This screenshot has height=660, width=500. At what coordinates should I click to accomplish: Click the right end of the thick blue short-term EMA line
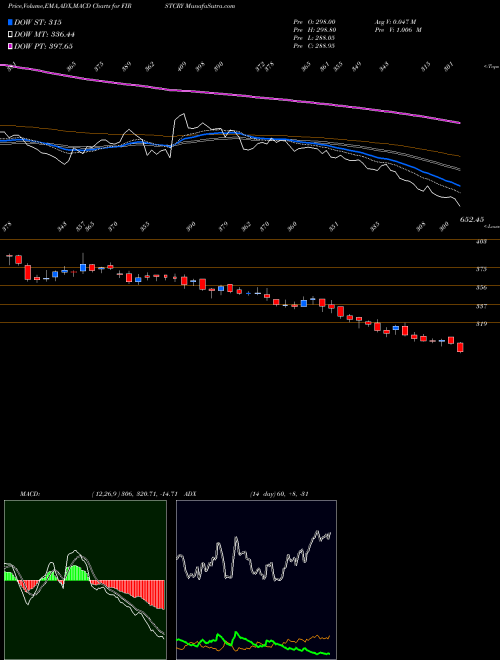(459, 185)
